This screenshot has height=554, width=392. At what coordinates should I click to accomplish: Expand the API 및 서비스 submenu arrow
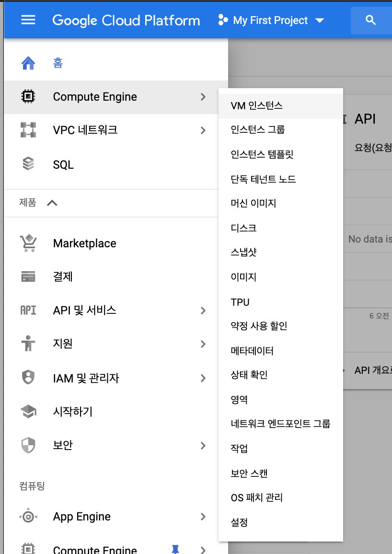pos(203,311)
